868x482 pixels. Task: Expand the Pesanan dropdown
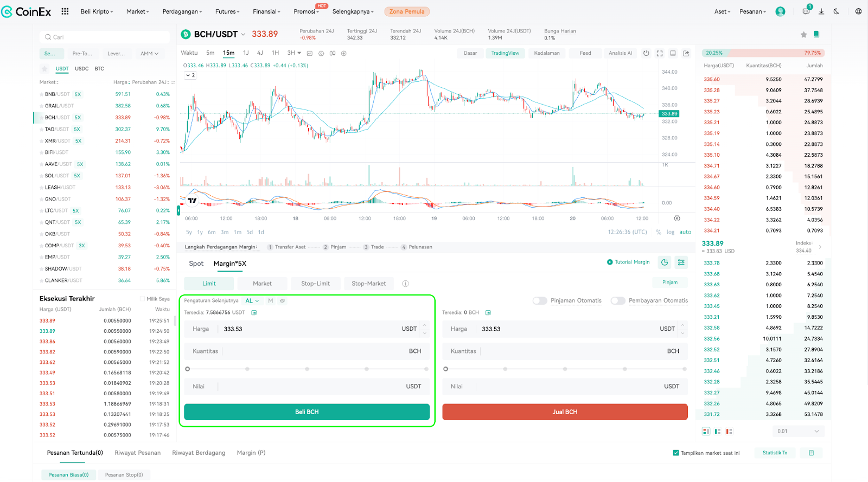click(x=753, y=11)
